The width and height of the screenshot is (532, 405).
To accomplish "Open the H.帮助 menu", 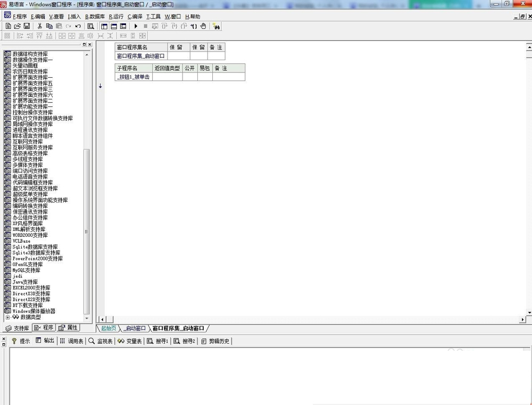I will (x=193, y=16).
